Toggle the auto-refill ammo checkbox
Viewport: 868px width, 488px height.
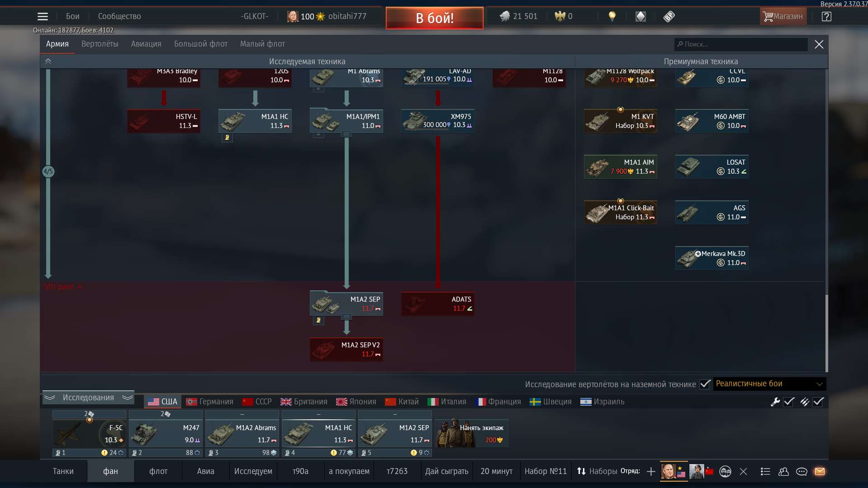[x=818, y=402]
